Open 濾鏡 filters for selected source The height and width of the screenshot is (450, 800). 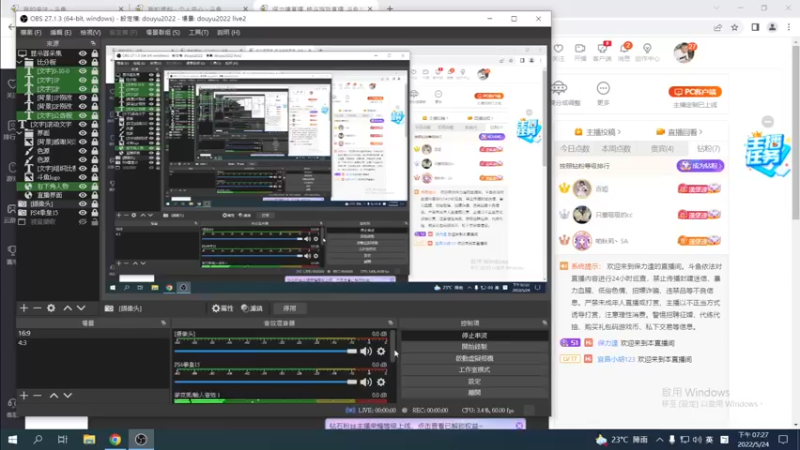252,308
